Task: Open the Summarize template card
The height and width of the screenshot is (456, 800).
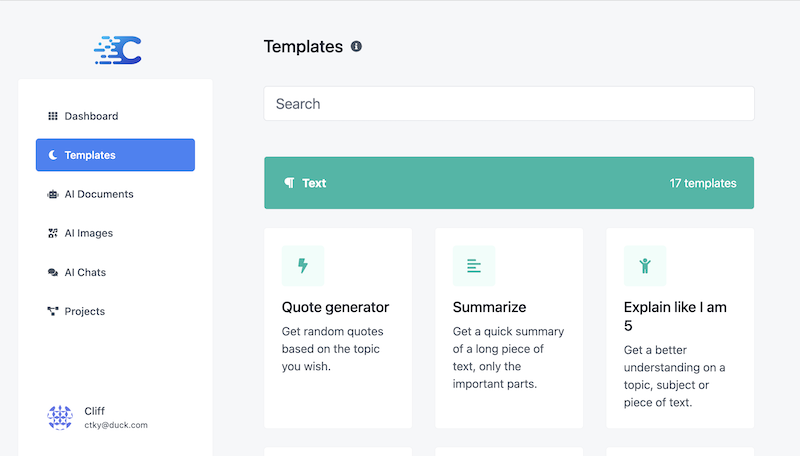Action: tap(509, 328)
